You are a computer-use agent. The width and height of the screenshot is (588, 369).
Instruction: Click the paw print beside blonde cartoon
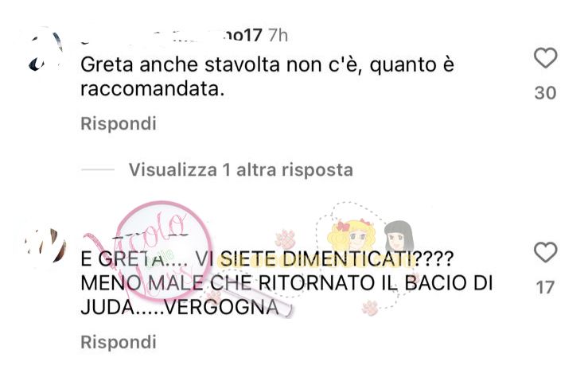pyautogui.click(x=286, y=239)
